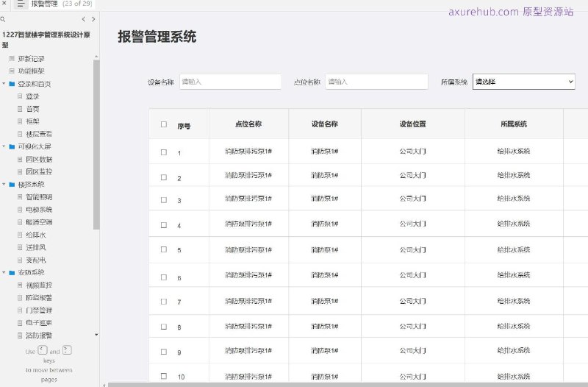Open the 所属系统 请选择 dropdown
Screen dimensions: 588x387
(x=523, y=82)
